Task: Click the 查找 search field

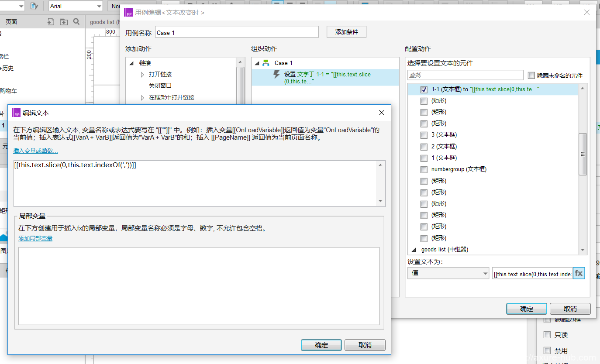Action: pos(466,75)
